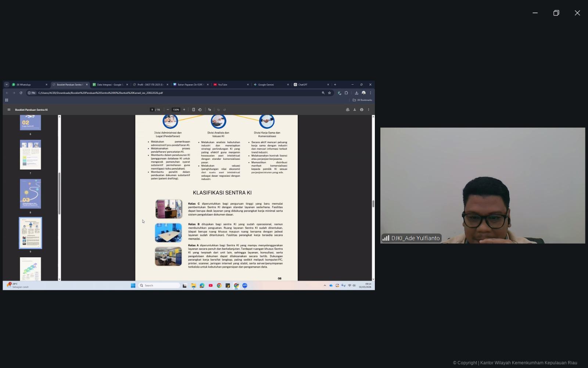The width and height of the screenshot is (588, 368).
Task: Bookmark this page with the star icon
Action: (329, 93)
